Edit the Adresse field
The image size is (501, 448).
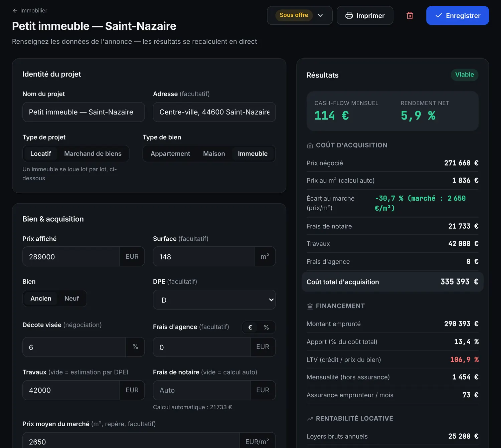214,112
